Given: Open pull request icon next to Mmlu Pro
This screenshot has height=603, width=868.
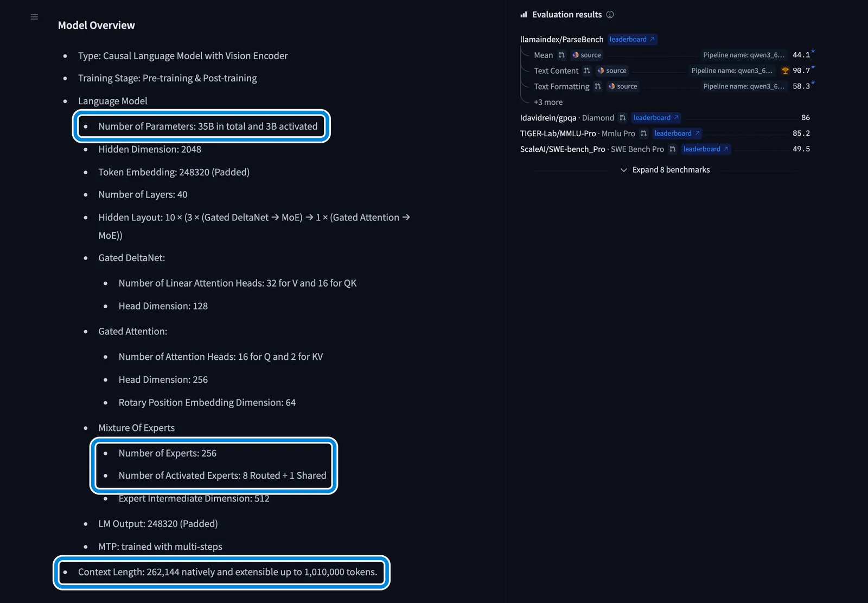Looking at the screenshot, I should coord(643,134).
